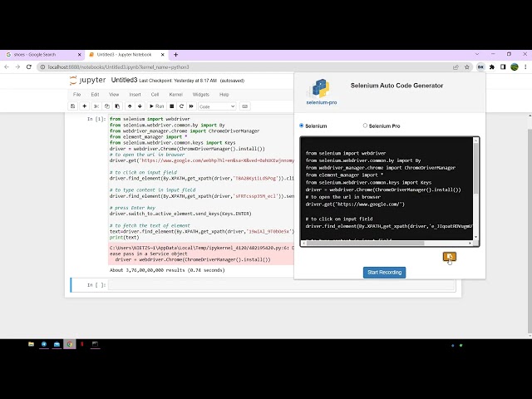Go back in browser history
Viewport: 532px width, 399px height.
click(x=7, y=67)
